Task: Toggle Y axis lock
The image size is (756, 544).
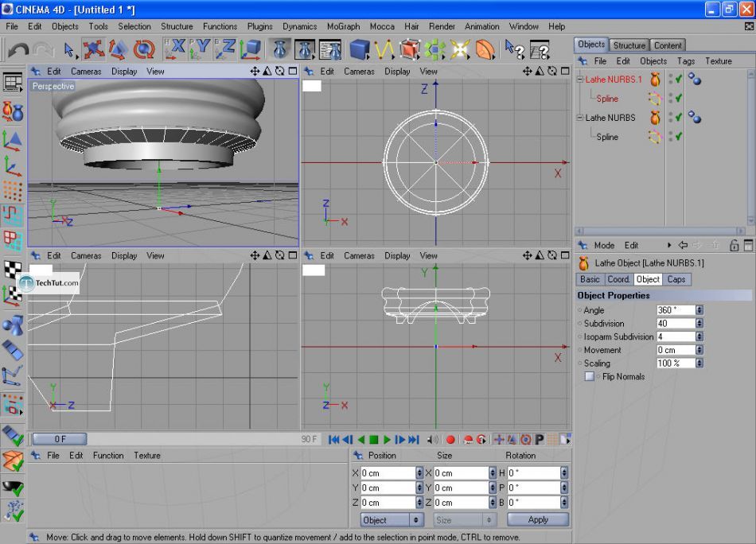Action: coord(200,49)
